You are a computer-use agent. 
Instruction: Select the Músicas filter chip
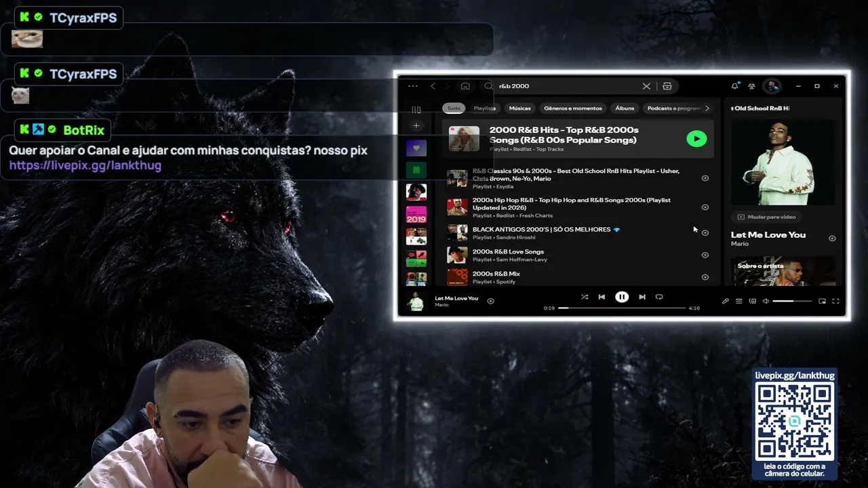(x=520, y=108)
